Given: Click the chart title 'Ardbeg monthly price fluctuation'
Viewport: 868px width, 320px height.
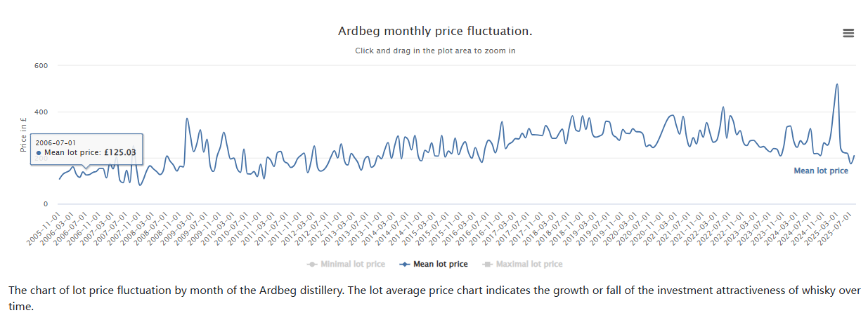Looking at the screenshot, I should (435, 32).
